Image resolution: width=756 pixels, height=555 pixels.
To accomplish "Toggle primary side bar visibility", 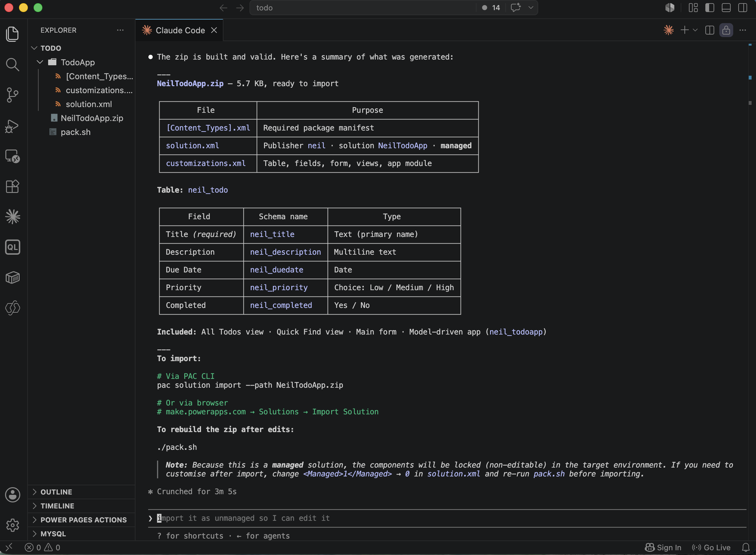I will click(709, 8).
